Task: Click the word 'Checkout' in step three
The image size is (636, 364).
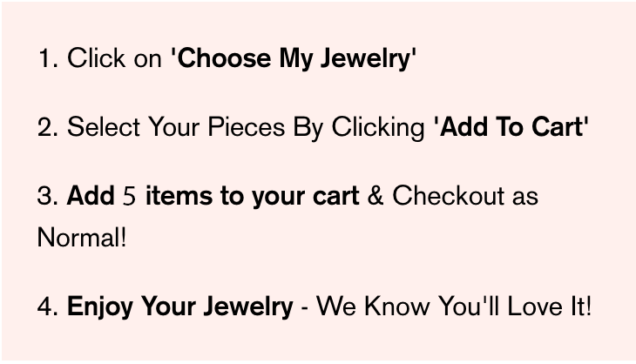Action: (448, 196)
